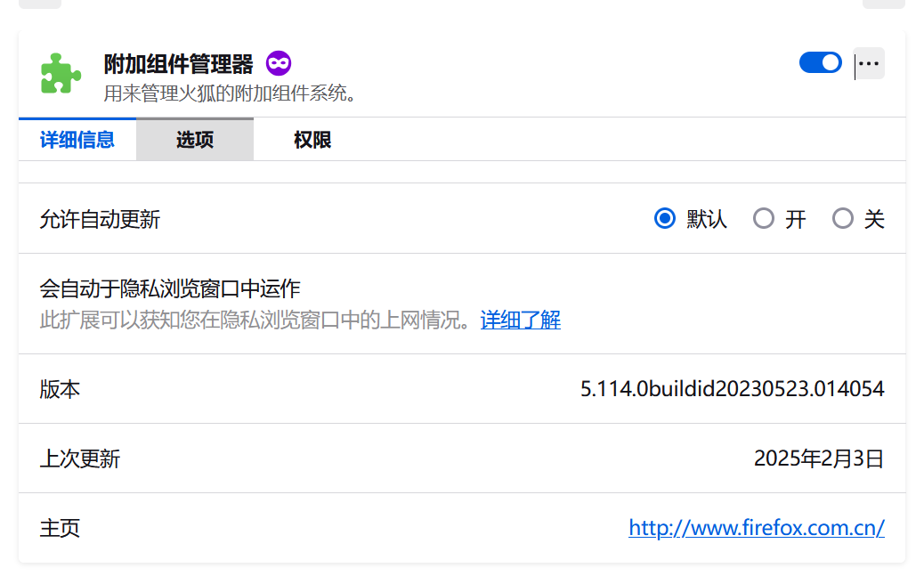Click the 主页 row label

60,528
